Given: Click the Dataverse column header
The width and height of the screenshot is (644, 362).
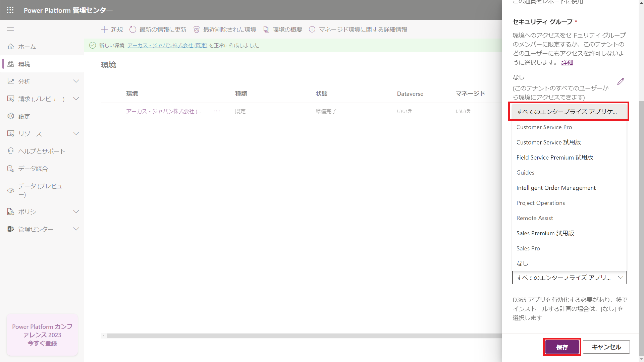Looking at the screenshot, I should pyautogui.click(x=410, y=94).
